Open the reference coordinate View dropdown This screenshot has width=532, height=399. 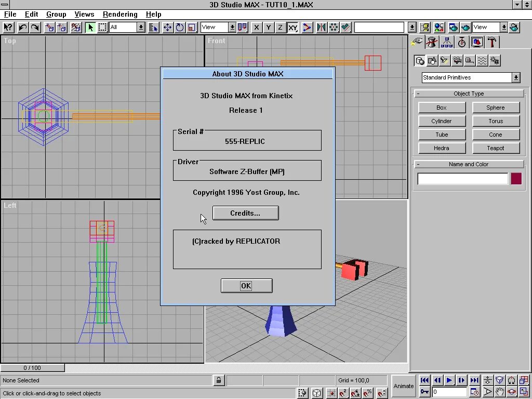point(218,27)
